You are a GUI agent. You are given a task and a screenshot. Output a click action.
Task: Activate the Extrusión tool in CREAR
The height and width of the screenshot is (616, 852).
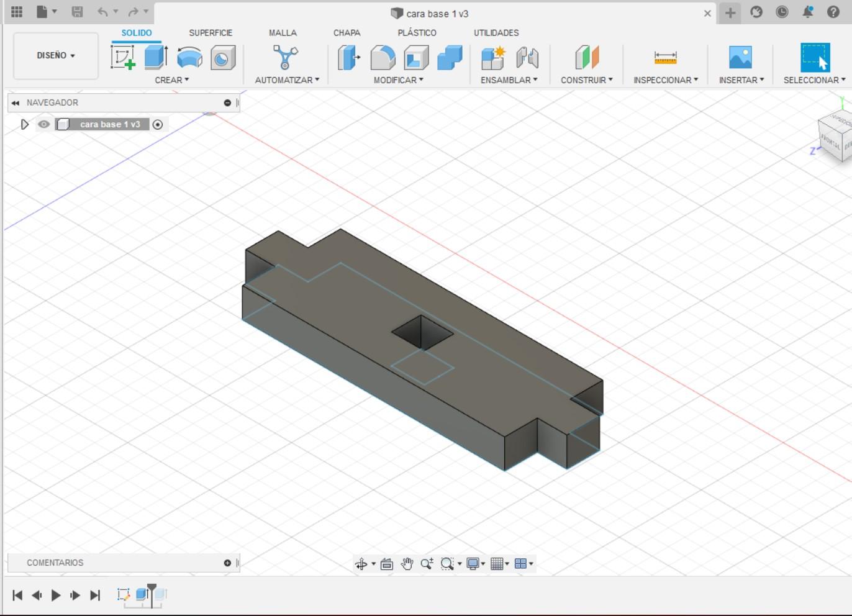click(x=154, y=57)
